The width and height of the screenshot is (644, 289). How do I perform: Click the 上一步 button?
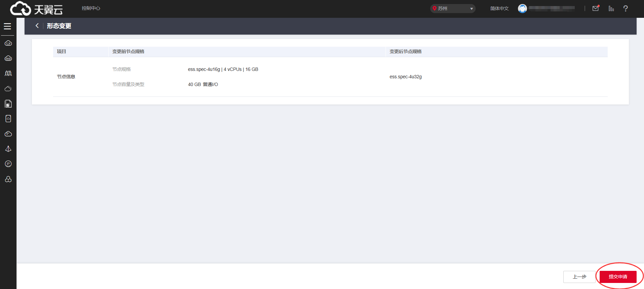[x=579, y=277]
